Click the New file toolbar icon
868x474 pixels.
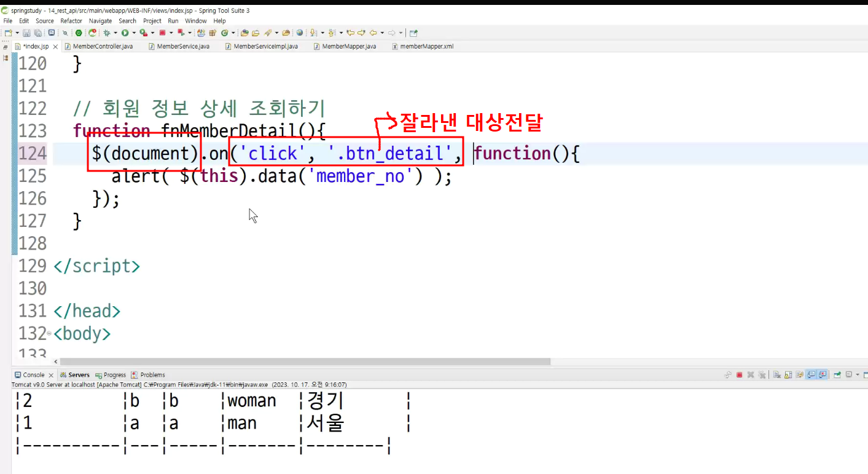[8, 33]
